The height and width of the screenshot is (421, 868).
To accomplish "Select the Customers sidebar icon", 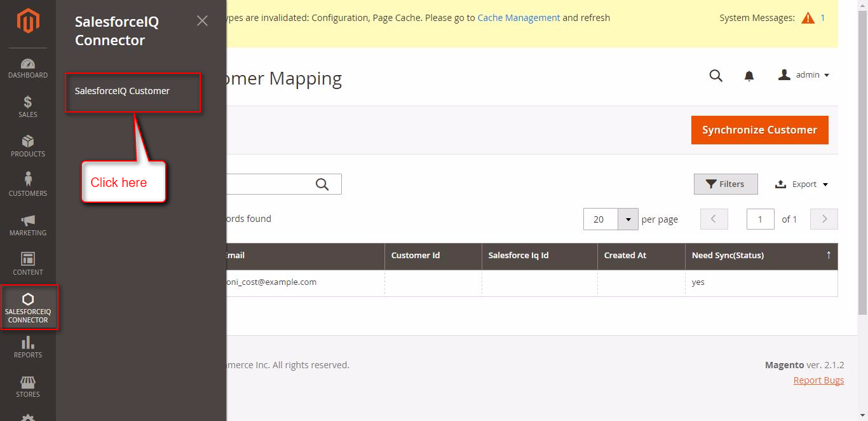I will [27, 184].
